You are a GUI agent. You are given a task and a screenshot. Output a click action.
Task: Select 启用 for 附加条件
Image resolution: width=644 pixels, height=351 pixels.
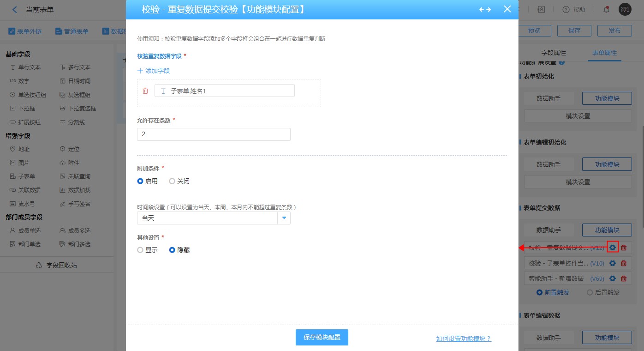(140, 182)
